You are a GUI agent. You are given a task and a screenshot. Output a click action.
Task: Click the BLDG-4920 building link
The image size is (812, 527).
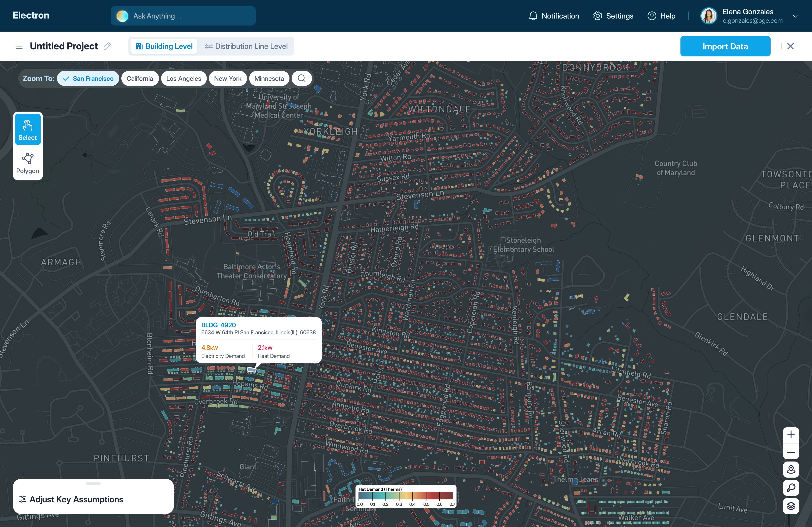218,325
